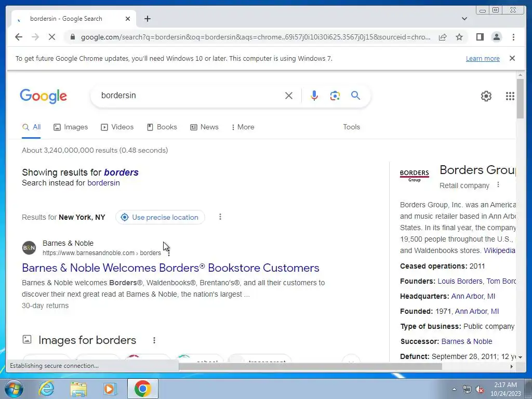Open the network tray icon
532x399 pixels.
click(x=467, y=389)
